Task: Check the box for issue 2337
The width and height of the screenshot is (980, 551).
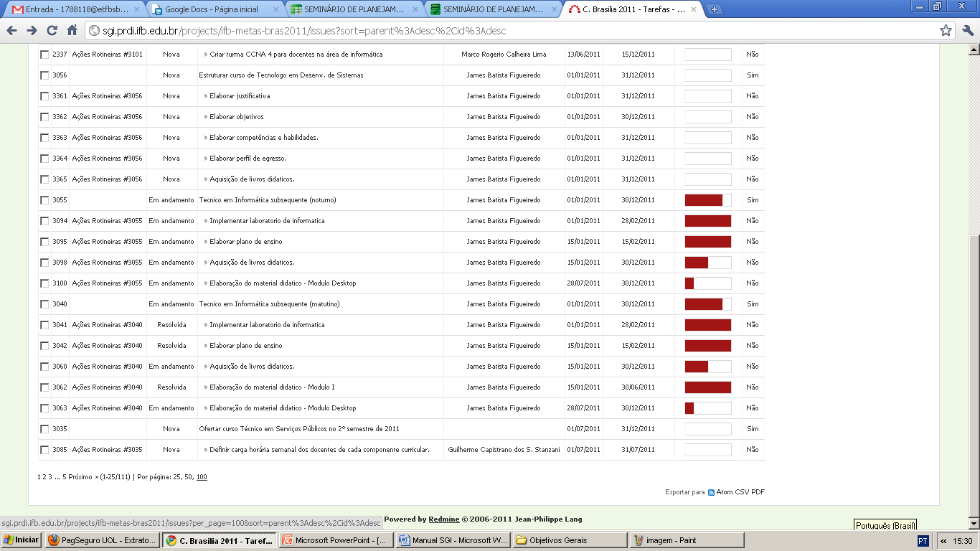Action: tap(44, 55)
